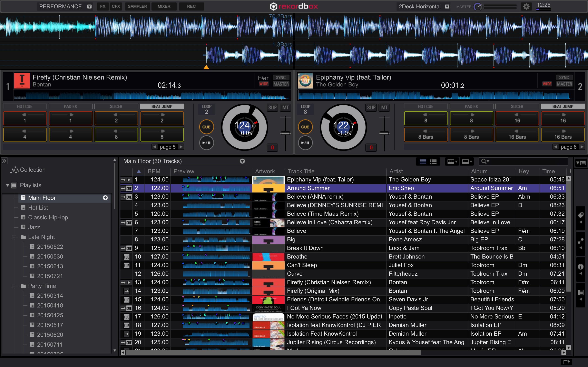
Task: Open the SAMPLER panel
Action: click(137, 6)
